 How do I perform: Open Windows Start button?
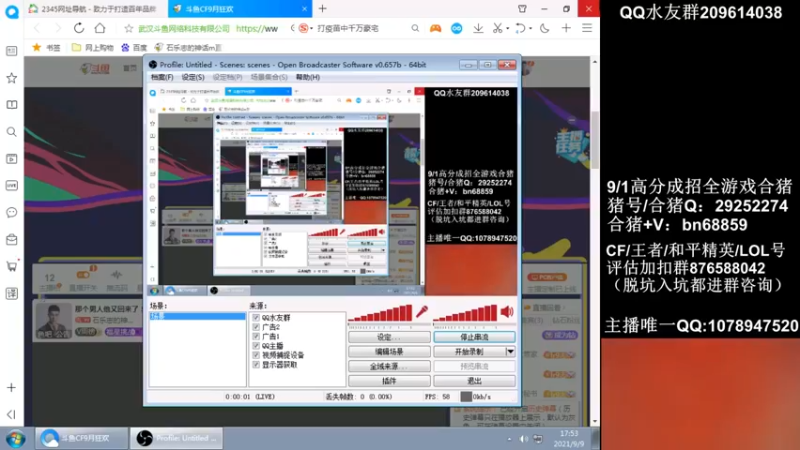[15, 438]
